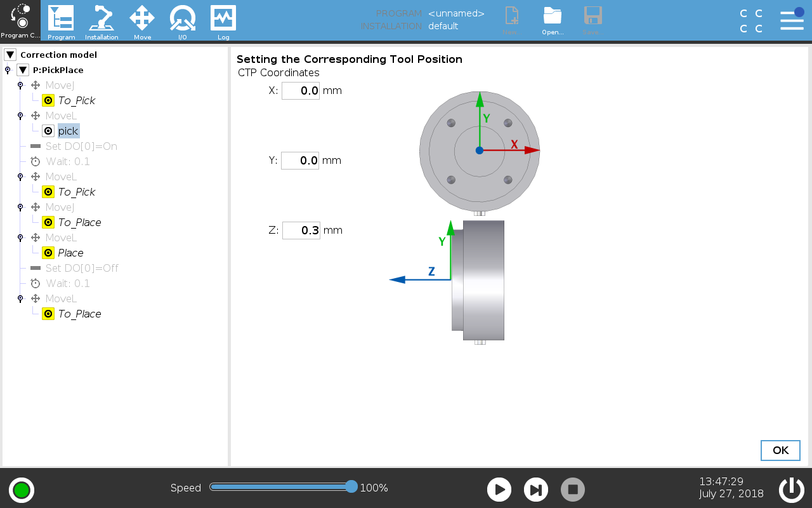Click the green robot status indicator
Screen dimensions: 812x508
coord(22,490)
